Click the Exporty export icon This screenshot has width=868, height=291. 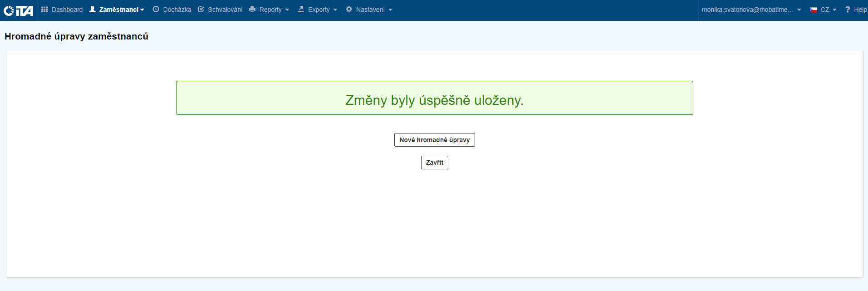coord(301,10)
